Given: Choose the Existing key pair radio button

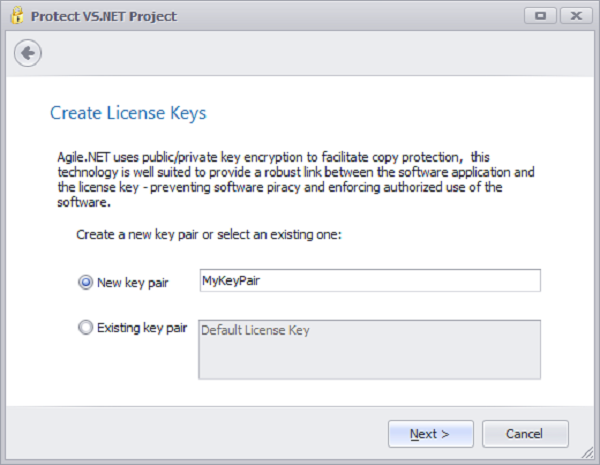Looking at the screenshot, I should click(x=85, y=327).
